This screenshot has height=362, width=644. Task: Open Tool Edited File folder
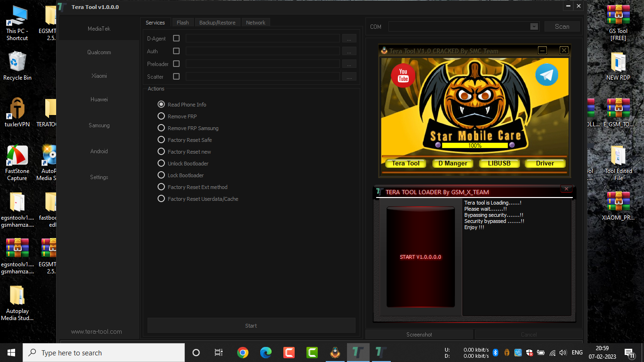point(619,163)
